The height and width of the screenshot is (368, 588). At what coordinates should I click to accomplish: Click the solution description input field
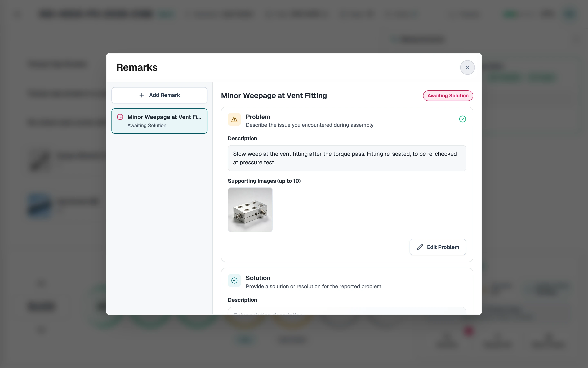pyautogui.click(x=347, y=311)
